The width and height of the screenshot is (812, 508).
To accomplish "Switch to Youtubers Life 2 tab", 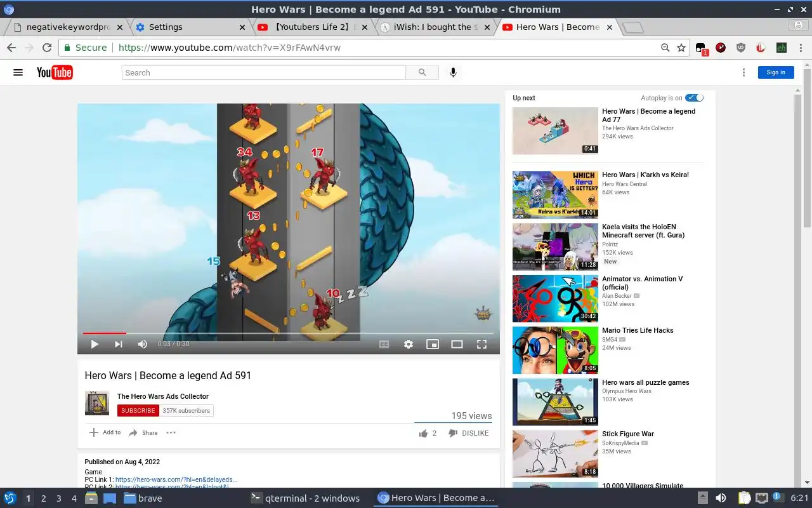I will pyautogui.click(x=311, y=27).
